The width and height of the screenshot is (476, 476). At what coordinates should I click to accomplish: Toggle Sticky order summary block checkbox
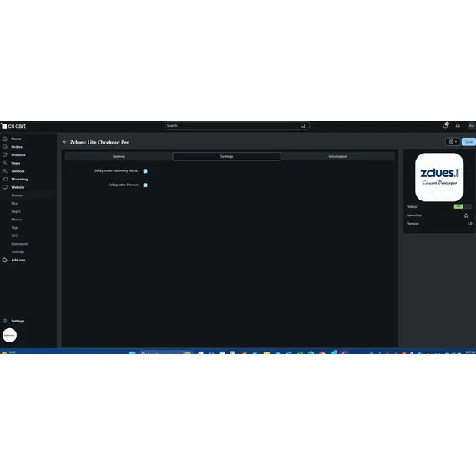[145, 171]
